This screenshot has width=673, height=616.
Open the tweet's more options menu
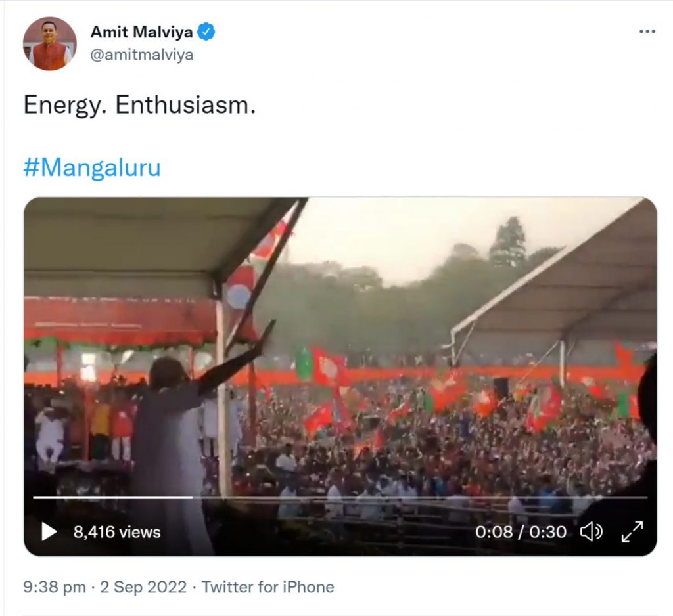pyautogui.click(x=647, y=32)
